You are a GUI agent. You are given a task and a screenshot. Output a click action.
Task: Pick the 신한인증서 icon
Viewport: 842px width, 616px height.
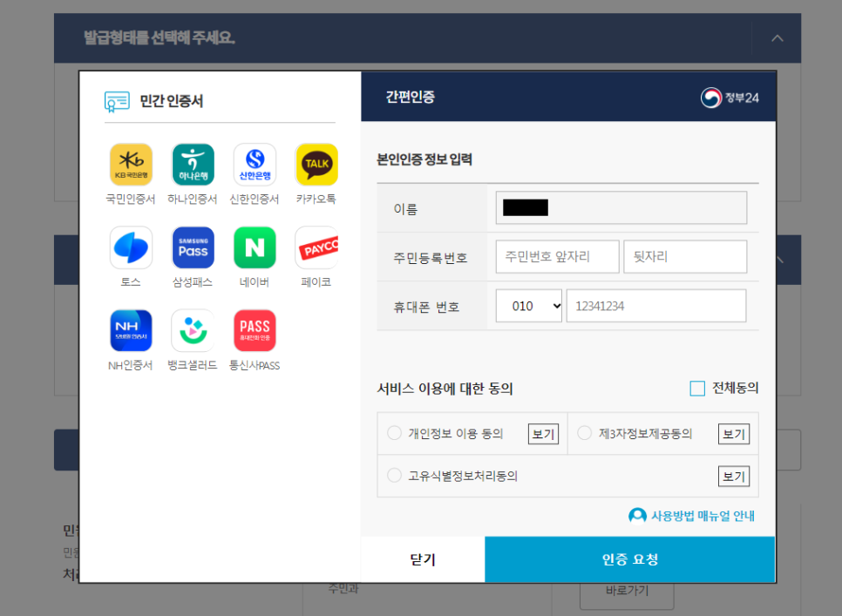click(255, 164)
